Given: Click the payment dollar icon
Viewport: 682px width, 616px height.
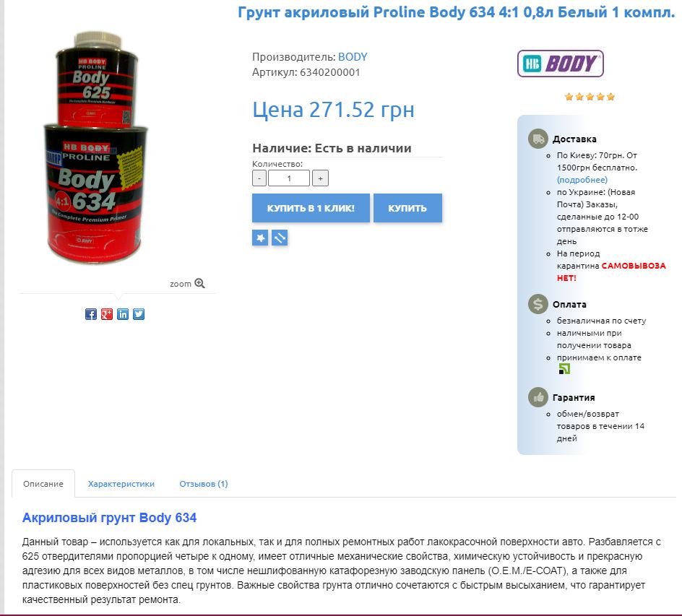Looking at the screenshot, I should click(538, 304).
